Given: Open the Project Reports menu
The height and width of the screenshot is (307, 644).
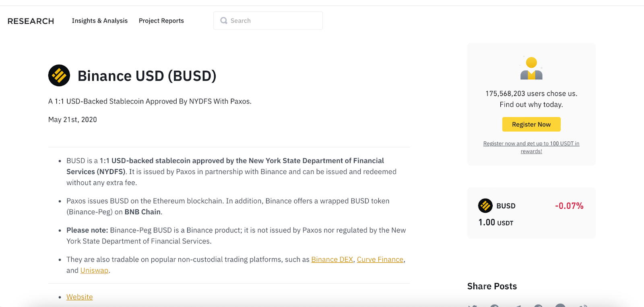Looking at the screenshot, I should tap(161, 21).
